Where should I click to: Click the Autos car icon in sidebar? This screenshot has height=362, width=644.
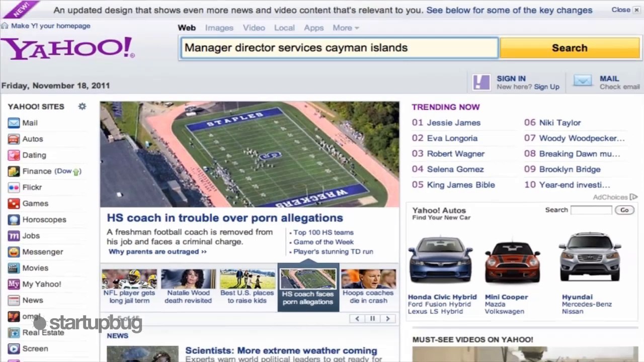pos(14,139)
